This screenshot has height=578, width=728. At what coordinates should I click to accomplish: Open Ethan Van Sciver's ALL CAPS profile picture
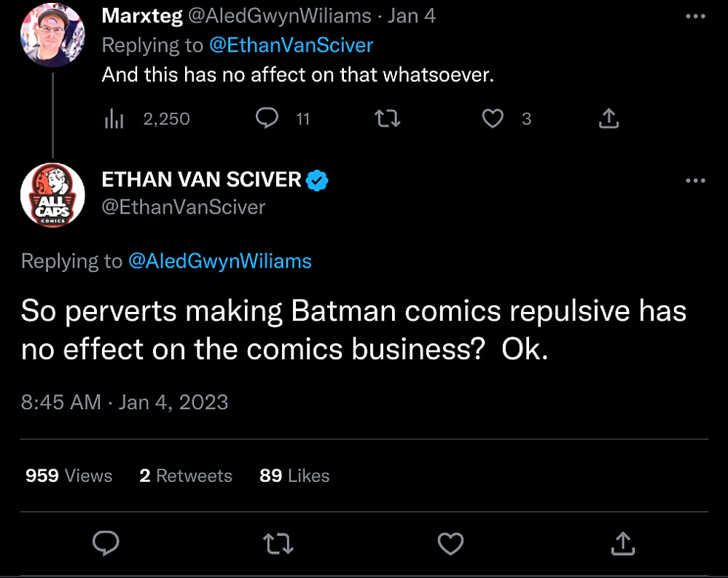pyautogui.click(x=52, y=195)
